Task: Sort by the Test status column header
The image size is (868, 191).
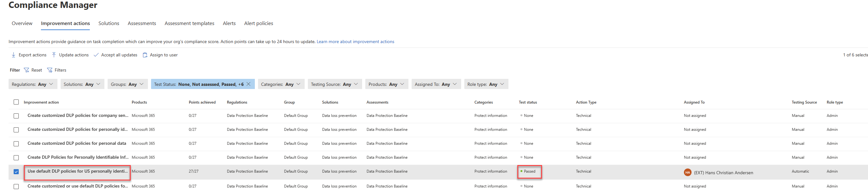Action: [528, 102]
